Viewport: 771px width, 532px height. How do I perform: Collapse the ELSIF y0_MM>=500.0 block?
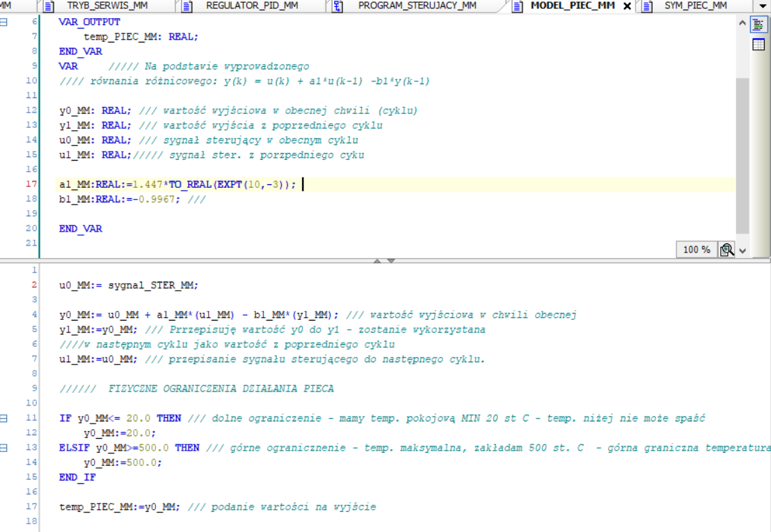4,448
